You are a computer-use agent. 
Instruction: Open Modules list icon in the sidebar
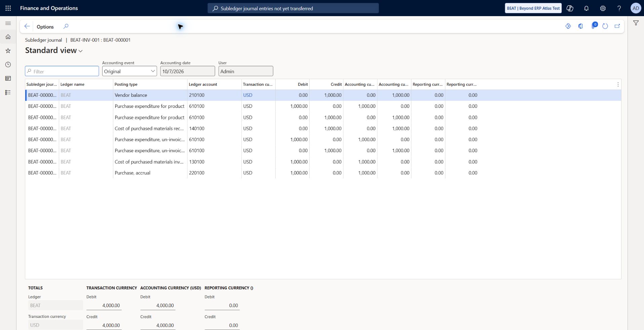8,92
